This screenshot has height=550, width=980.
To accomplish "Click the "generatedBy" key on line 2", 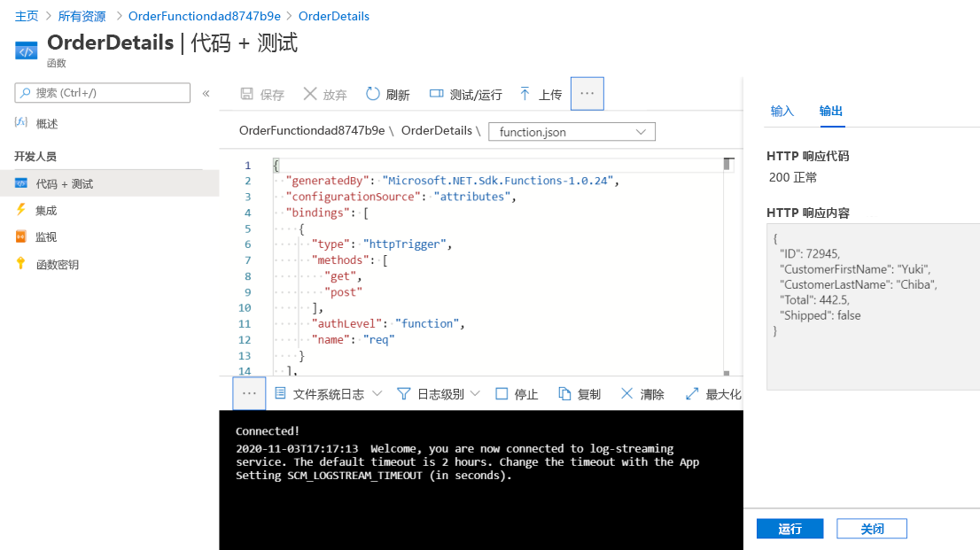I will (328, 181).
